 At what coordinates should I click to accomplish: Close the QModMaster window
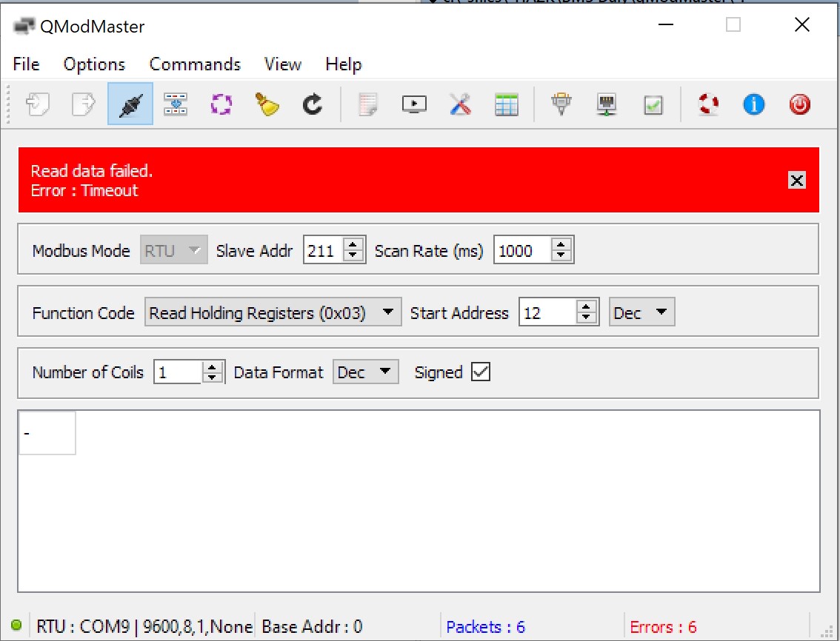point(802,24)
